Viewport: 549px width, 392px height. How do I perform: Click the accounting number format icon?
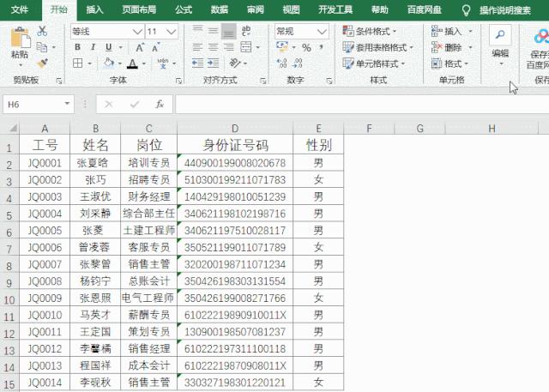pyautogui.click(x=282, y=47)
